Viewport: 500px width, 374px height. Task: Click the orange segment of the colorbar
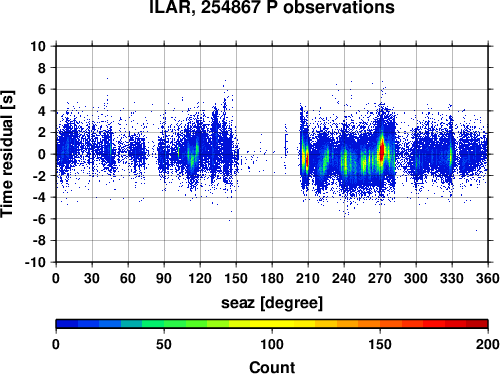pyautogui.click(x=369, y=324)
